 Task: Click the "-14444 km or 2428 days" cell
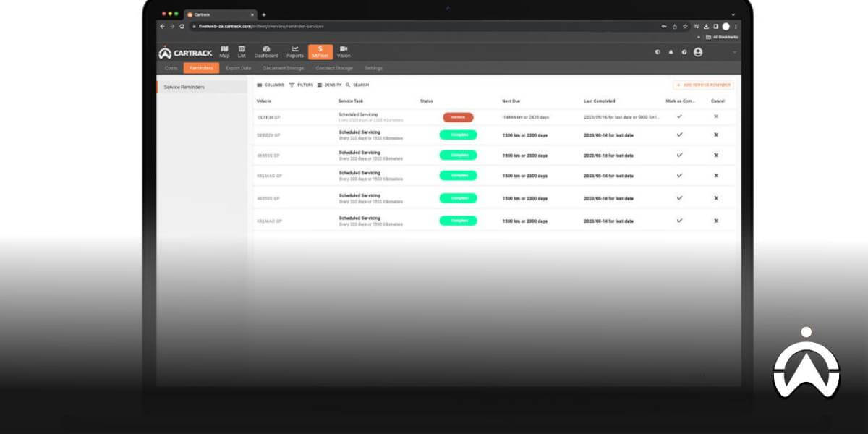tap(526, 117)
